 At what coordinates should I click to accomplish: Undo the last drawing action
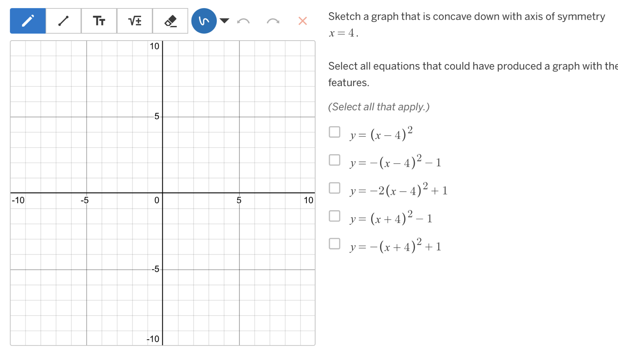pos(243,21)
